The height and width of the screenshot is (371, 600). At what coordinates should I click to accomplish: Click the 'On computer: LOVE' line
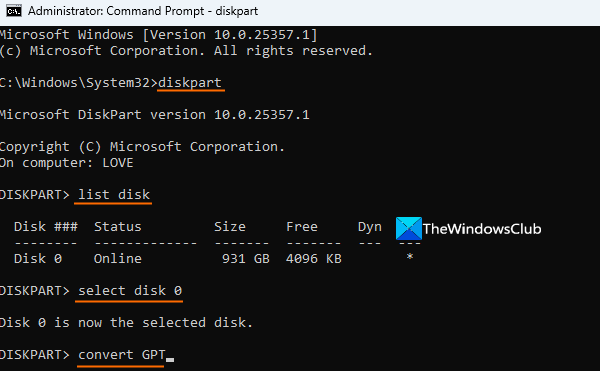pos(67,163)
